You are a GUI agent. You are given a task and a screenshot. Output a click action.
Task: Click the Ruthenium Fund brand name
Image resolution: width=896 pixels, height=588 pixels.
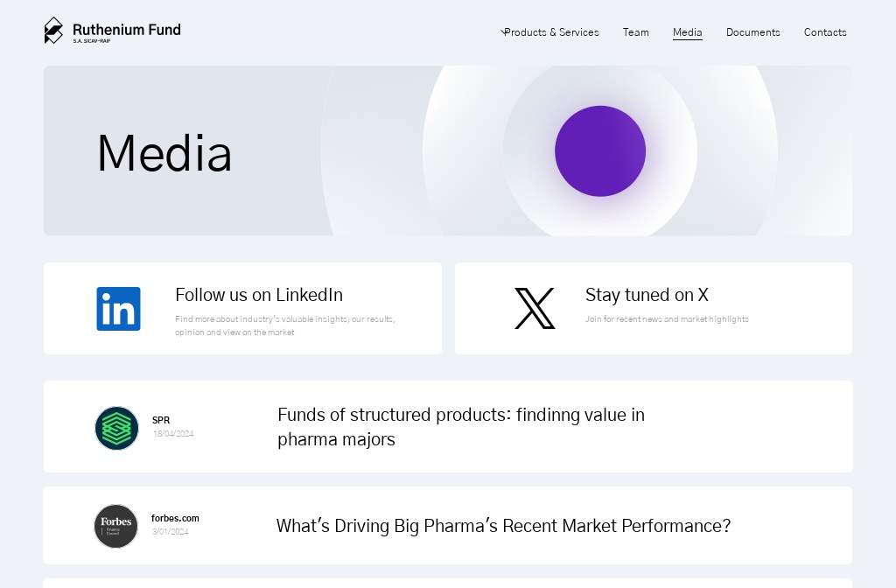point(127,30)
